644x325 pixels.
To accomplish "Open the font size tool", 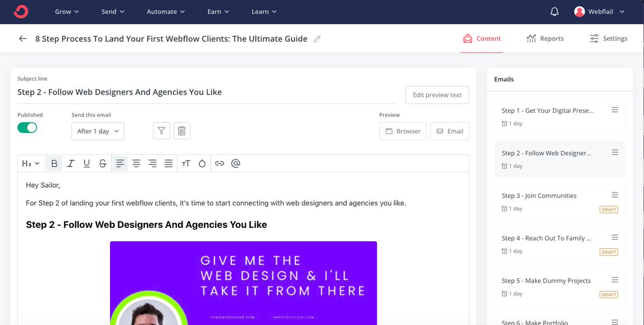I will tap(186, 163).
